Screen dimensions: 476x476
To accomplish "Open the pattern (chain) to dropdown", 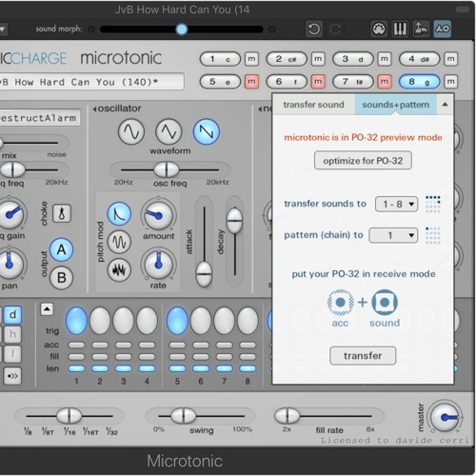I will click(x=393, y=235).
